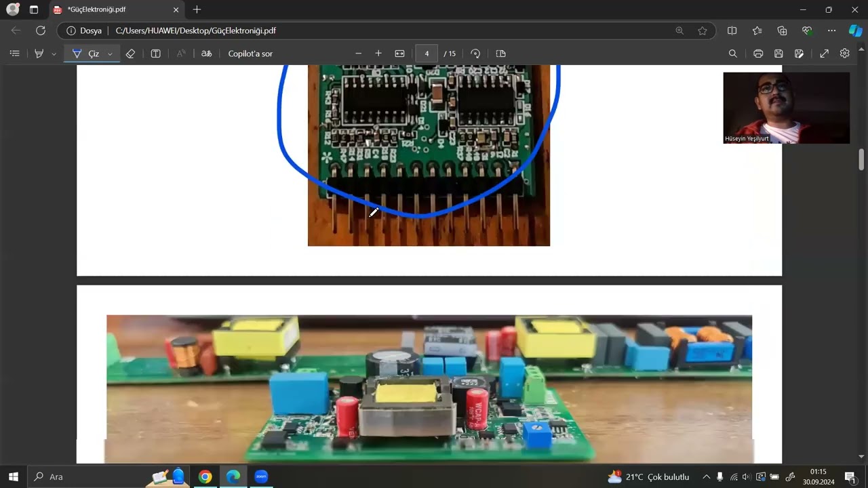868x488 pixels.
Task: Open the table of contents sidebar
Action: tap(14, 54)
